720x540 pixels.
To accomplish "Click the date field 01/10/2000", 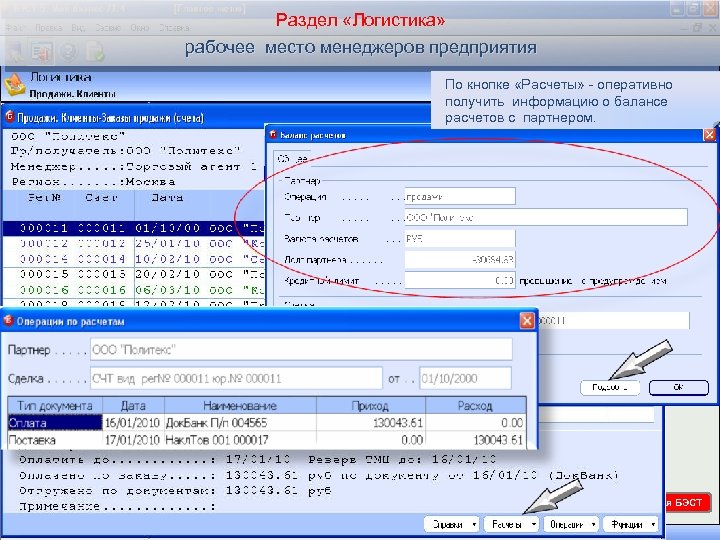I will 465,378.
